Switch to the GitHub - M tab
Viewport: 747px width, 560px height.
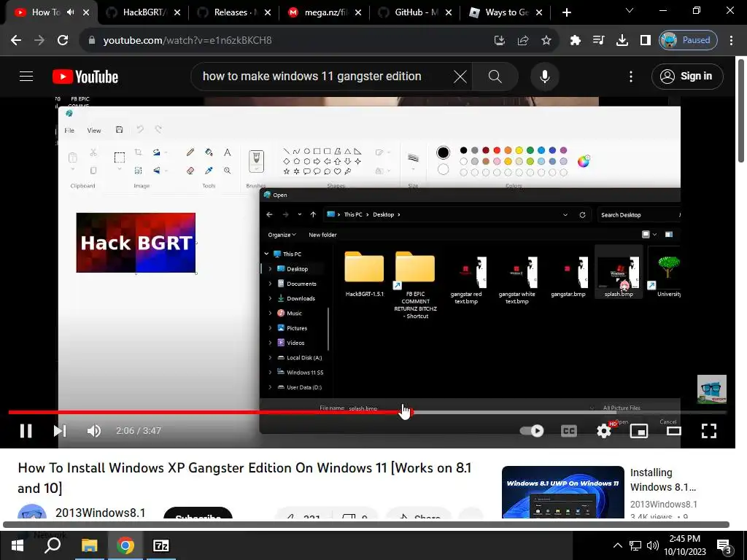point(414,12)
